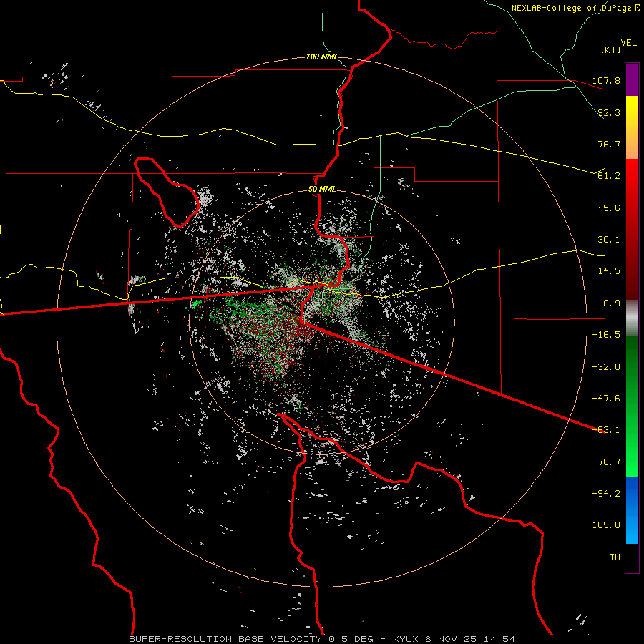
Task: Click the 8 NOV 25 date stamp
Action: tap(452, 639)
